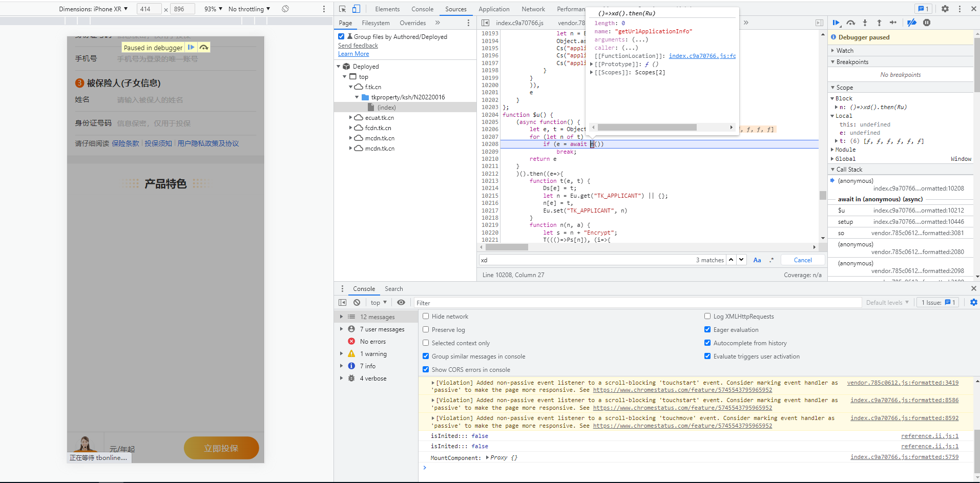The width and height of the screenshot is (980, 483).
Task: Hide the debugger sidebar pane
Action: click(x=819, y=23)
